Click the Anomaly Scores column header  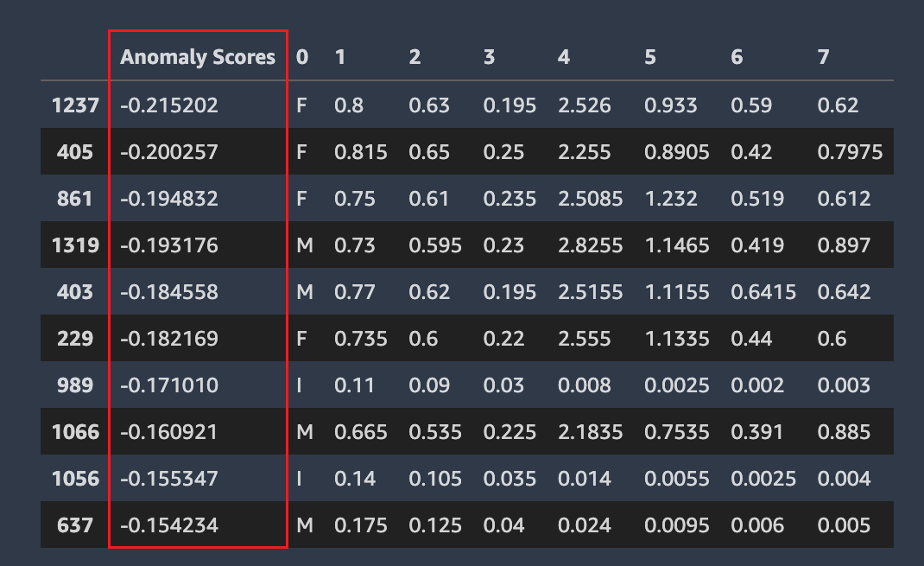198,57
